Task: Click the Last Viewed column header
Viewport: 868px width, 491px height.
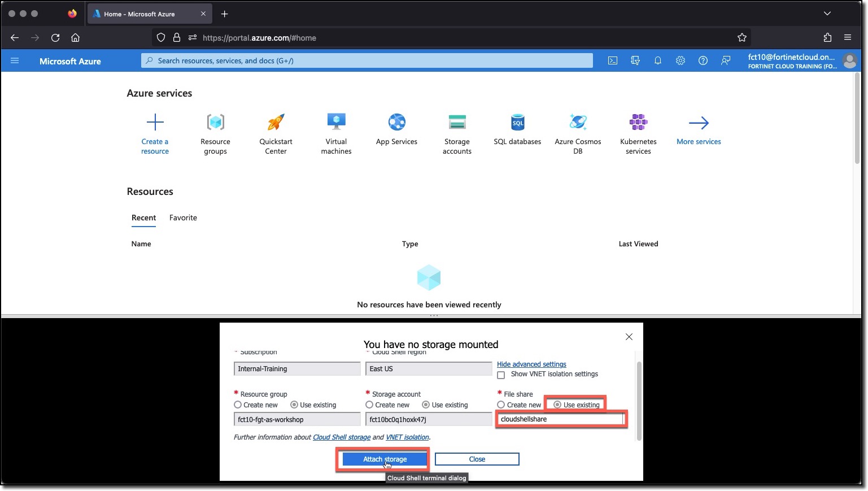Action: (638, 244)
